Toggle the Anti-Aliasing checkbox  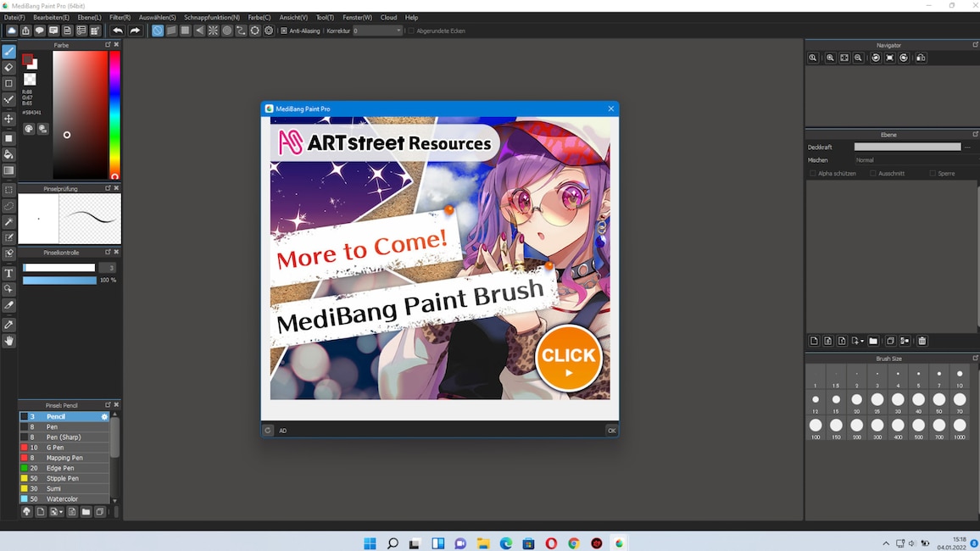[x=284, y=31]
